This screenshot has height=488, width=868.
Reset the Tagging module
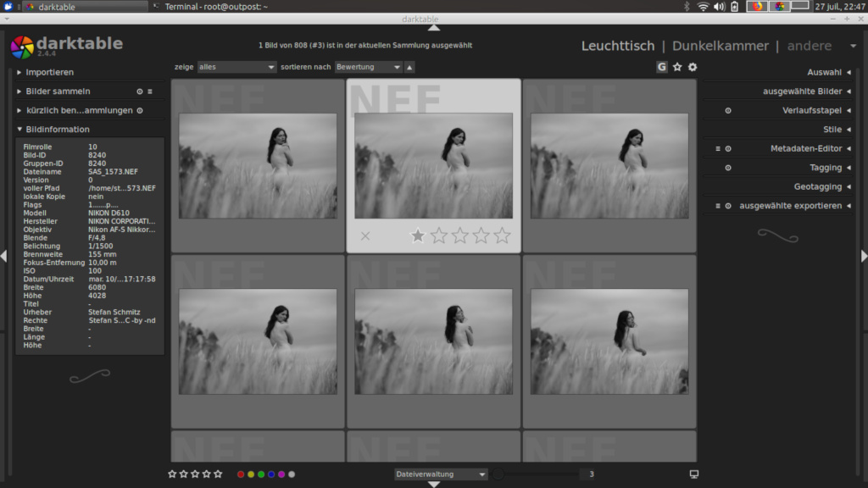click(x=728, y=168)
